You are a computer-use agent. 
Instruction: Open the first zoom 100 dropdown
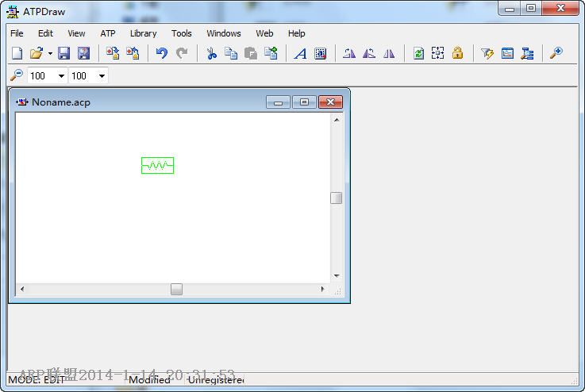pos(61,76)
